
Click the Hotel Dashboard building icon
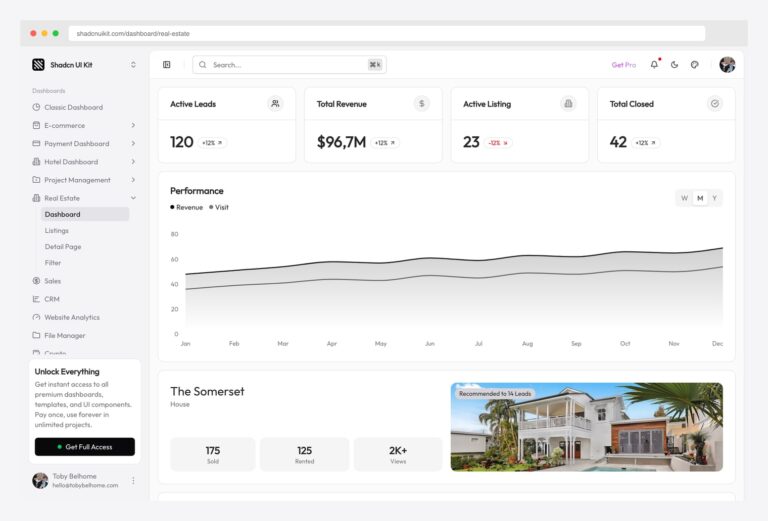pos(36,162)
